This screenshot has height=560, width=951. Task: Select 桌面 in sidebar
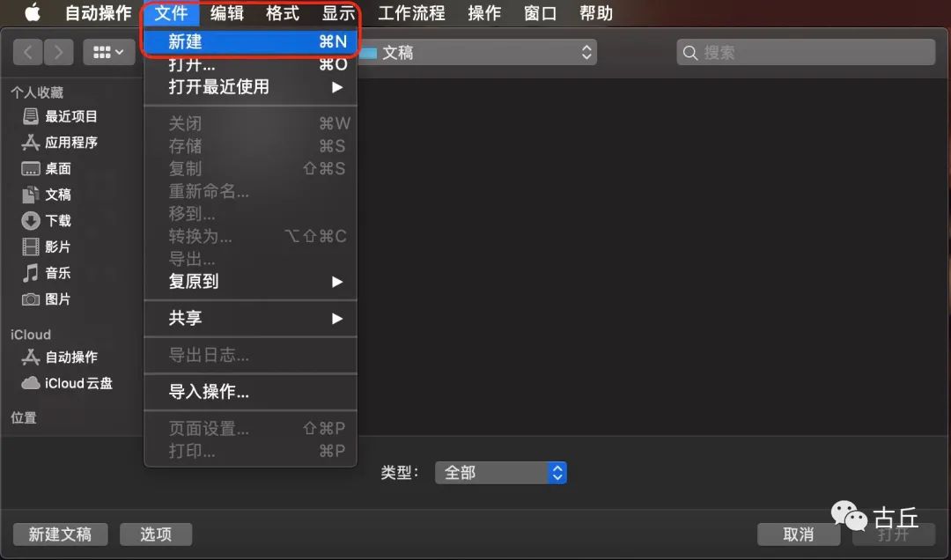pyautogui.click(x=47, y=168)
